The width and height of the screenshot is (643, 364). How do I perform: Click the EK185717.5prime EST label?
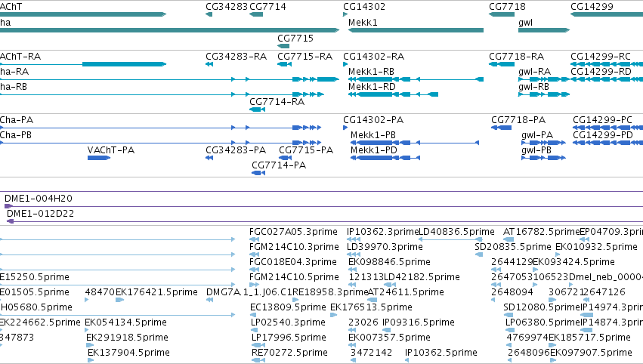(x=589, y=338)
